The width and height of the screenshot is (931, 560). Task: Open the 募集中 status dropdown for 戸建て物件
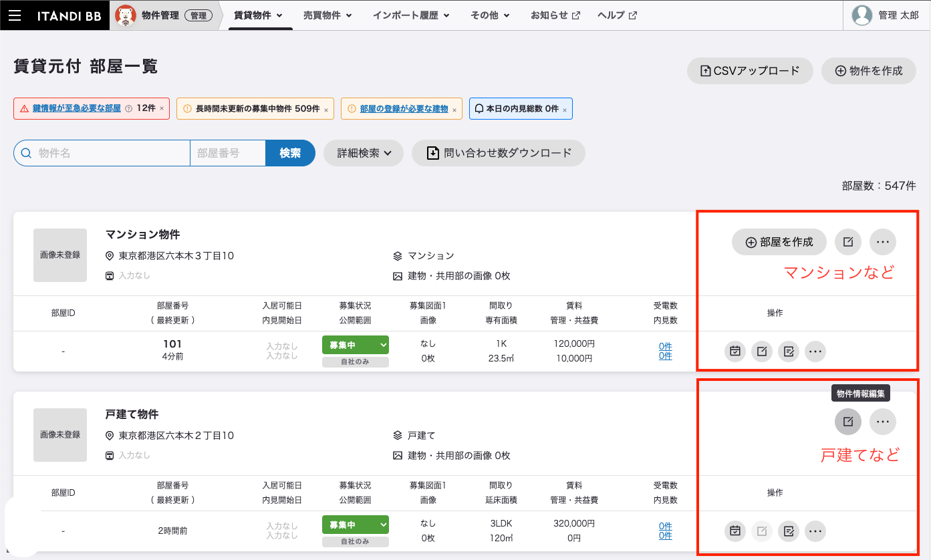(355, 525)
